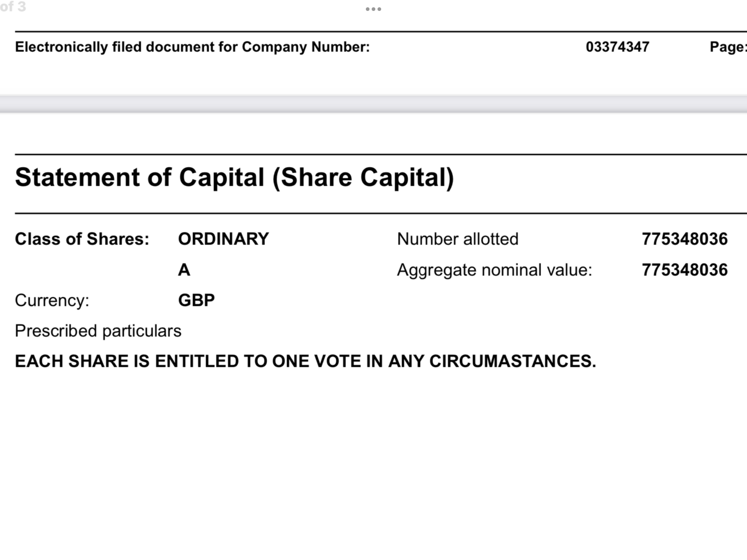Select company number 03374347
The width and height of the screenshot is (747, 560).
click(x=618, y=47)
